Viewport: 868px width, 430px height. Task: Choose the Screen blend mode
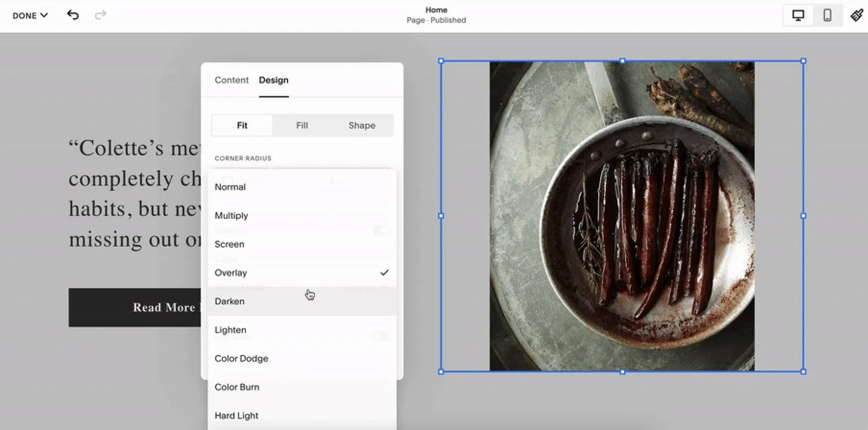click(229, 244)
